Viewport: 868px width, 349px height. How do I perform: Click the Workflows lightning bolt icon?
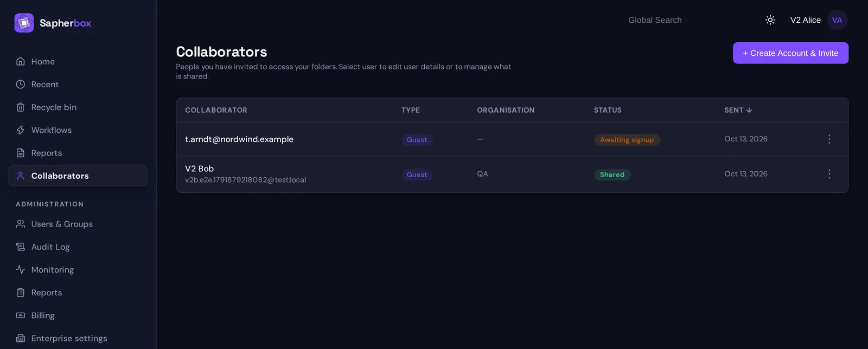21,130
